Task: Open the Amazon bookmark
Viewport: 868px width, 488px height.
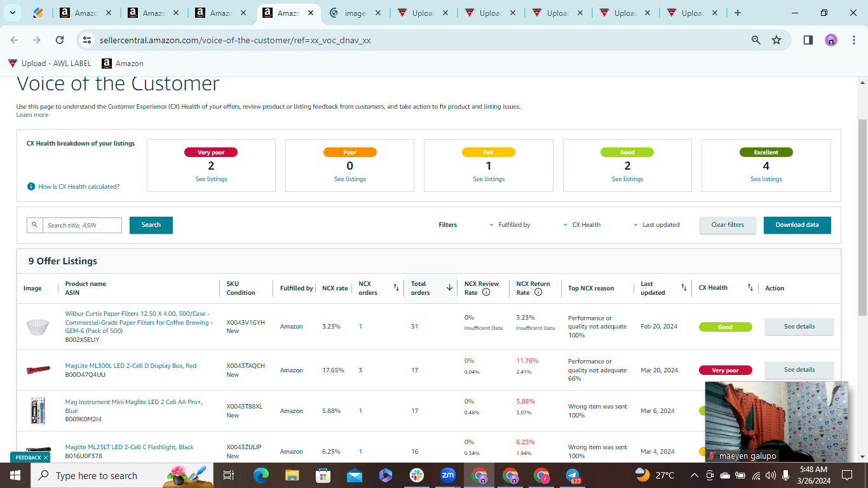Action: point(123,64)
